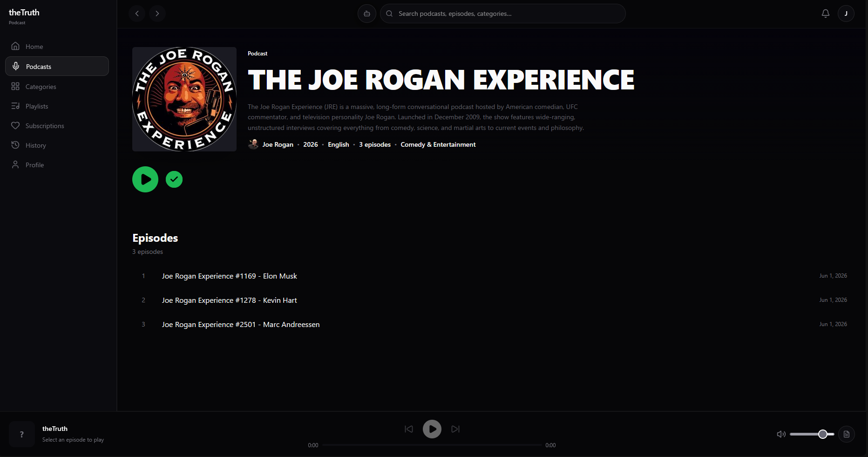Click the '3 episodes' count in the header
868x457 pixels.
(375, 144)
